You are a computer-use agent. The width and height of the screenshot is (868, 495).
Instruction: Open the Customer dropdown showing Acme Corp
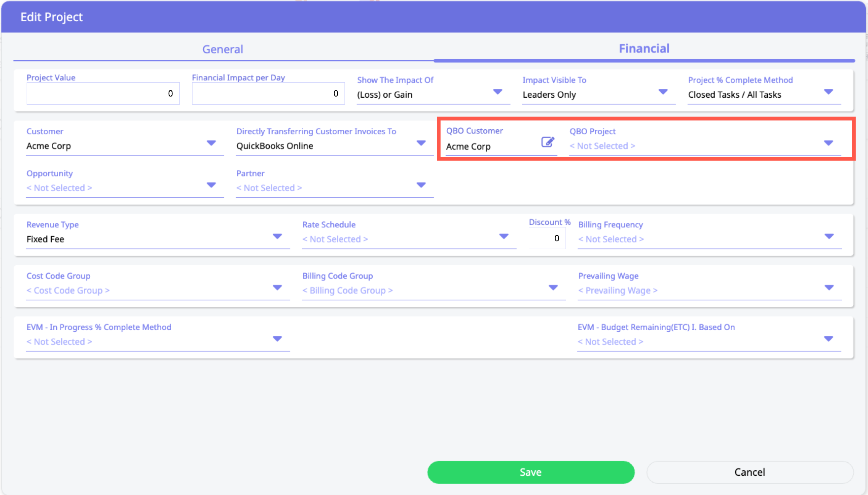coord(211,143)
